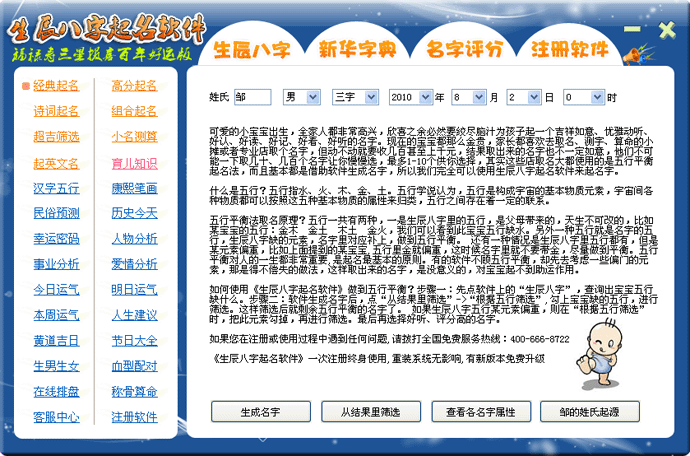Go to the 注册软件 top tab

[570, 49]
